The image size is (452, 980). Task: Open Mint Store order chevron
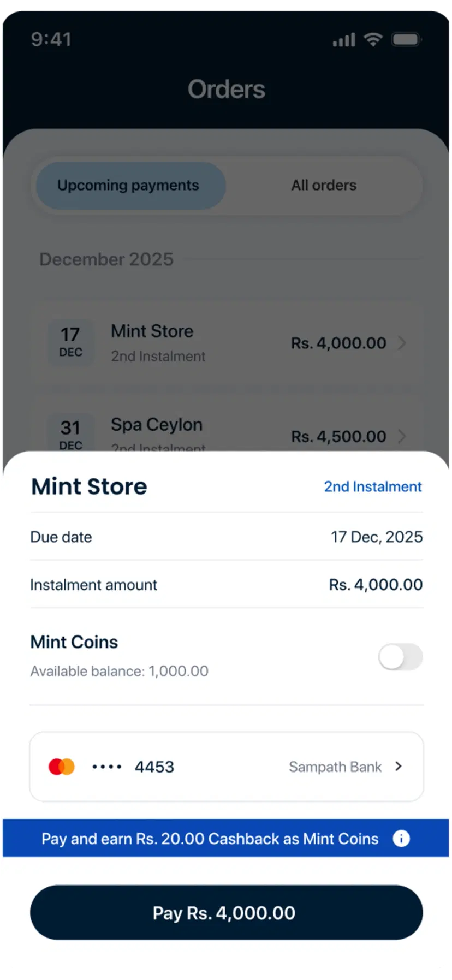click(x=402, y=343)
